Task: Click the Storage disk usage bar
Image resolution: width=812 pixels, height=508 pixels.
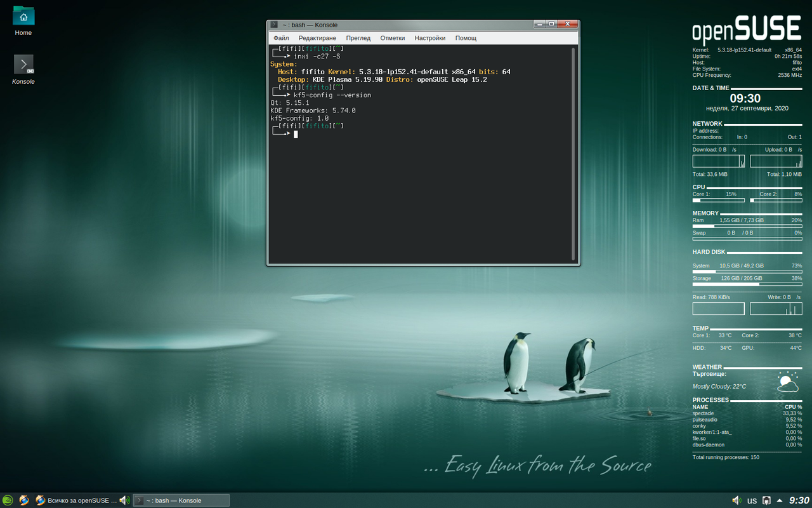Action: (747, 284)
